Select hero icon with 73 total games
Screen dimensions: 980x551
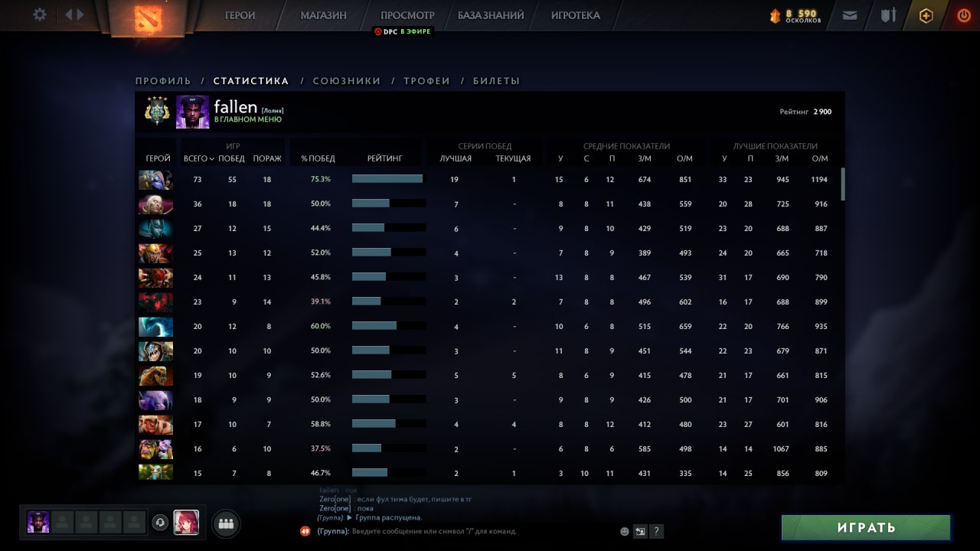tap(155, 180)
